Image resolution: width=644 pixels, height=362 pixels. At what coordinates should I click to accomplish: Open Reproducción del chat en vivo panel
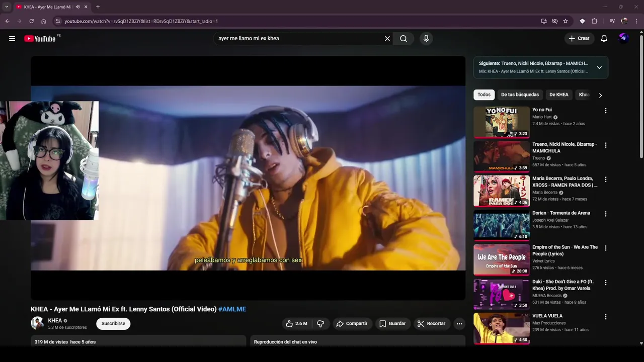pyautogui.click(x=358, y=342)
